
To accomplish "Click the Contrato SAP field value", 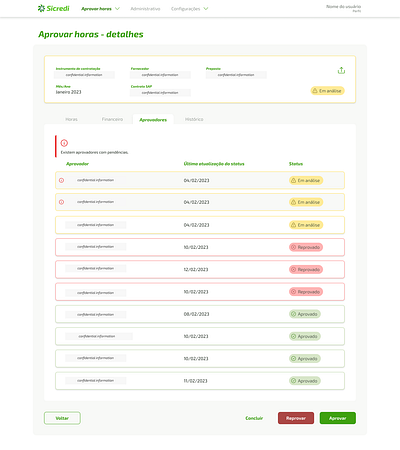I will tap(160, 92).
